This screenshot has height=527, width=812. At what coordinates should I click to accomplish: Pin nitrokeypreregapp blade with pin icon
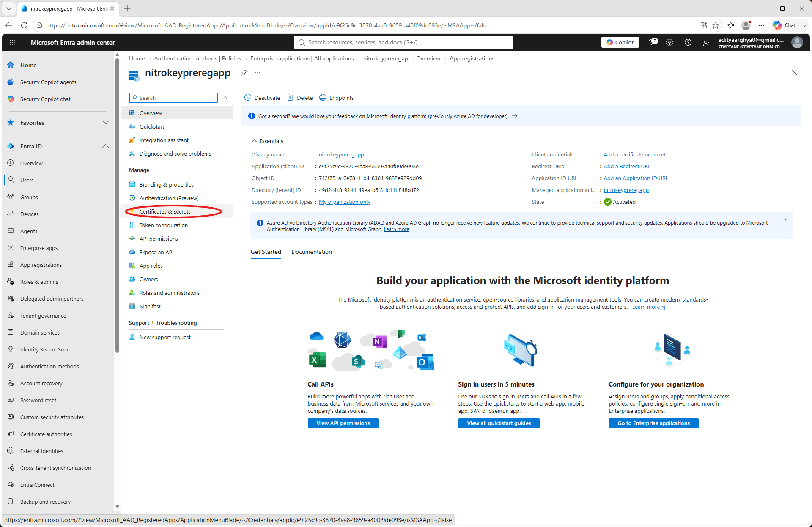tap(244, 73)
